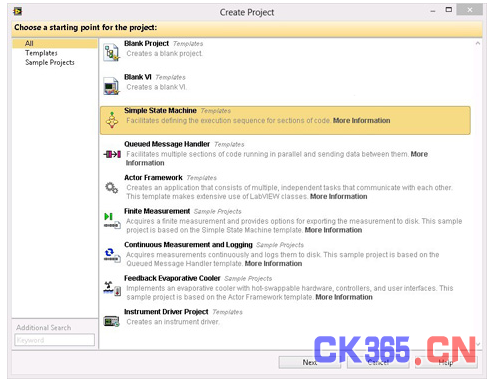Minimize the Create Project window
The height and width of the screenshot is (385, 491).
click(433, 11)
